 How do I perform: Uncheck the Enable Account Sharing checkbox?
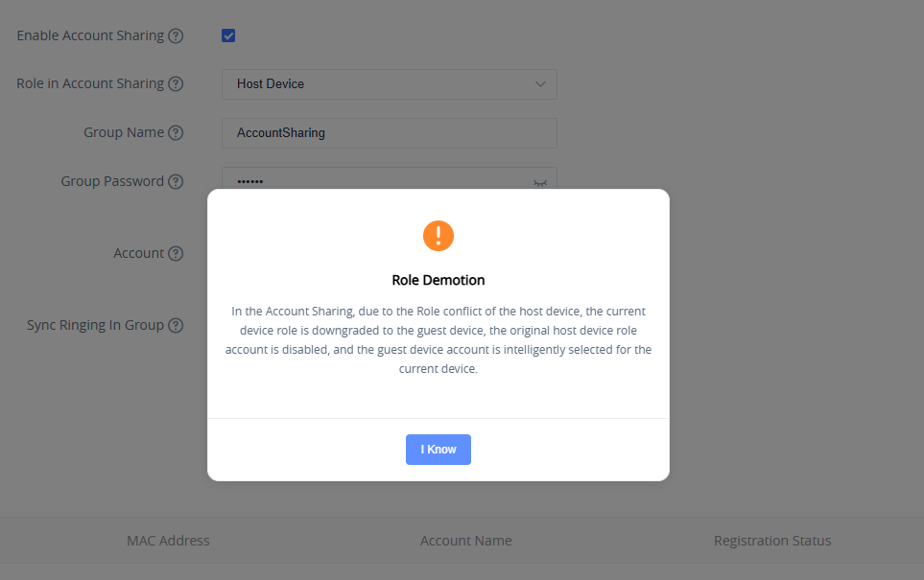[x=228, y=35]
